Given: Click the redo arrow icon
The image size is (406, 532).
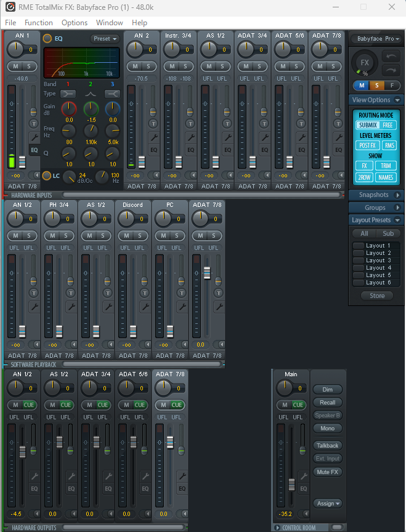Looking at the screenshot, I should [391, 71].
